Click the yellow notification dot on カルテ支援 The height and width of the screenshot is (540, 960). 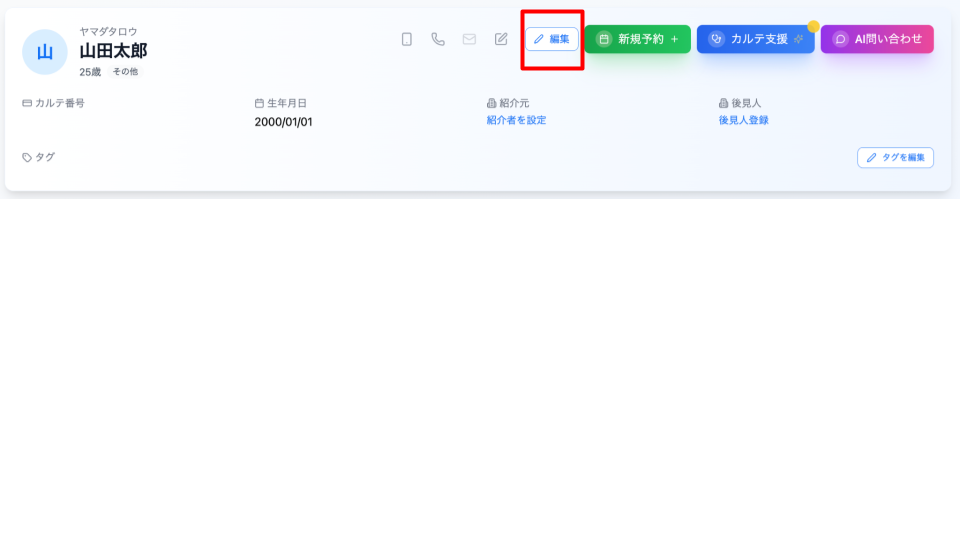pos(813,26)
